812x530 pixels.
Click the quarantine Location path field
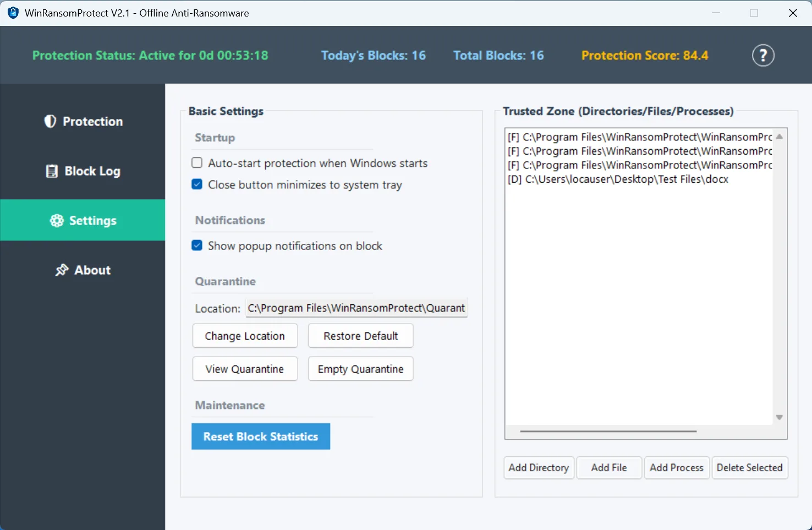tap(356, 308)
